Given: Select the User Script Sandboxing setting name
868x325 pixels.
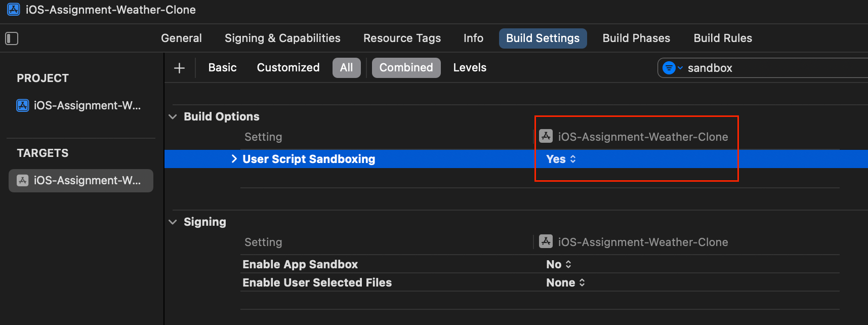Looking at the screenshot, I should tap(309, 159).
